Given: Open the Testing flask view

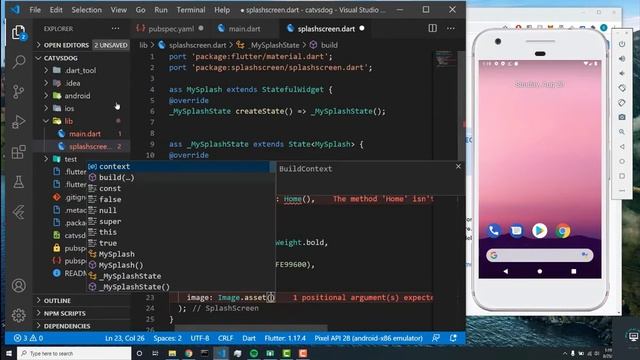Looking at the screenshot, I should coord(18,182).
